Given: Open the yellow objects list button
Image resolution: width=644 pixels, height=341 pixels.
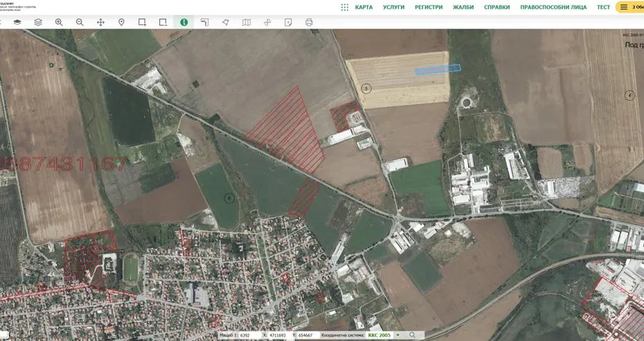Looking at the screenshot, I should point(629,7).
